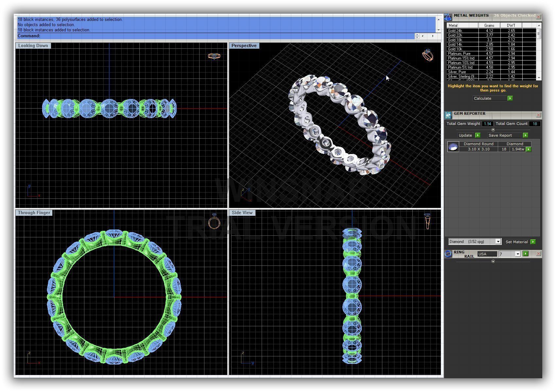Screen dimensions: 556x392
Task: Click the green arrow beside Update
Action: tap(478, 135)
